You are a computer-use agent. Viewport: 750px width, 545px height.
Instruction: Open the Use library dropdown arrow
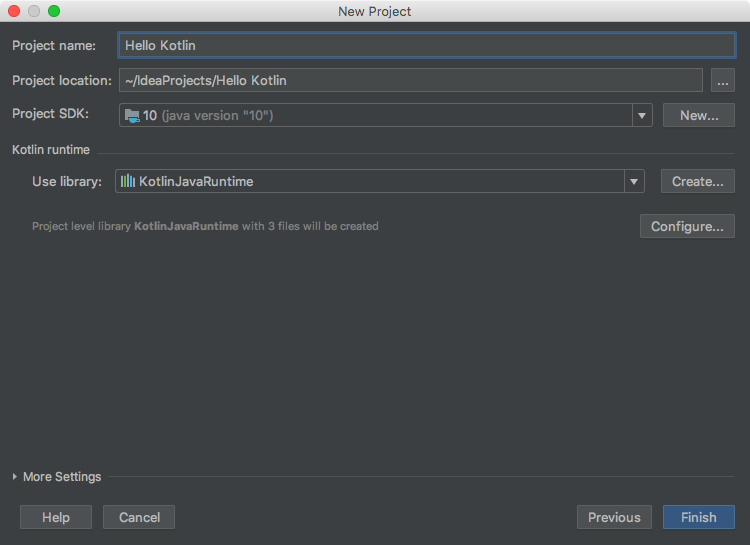(x=634, y=181)
